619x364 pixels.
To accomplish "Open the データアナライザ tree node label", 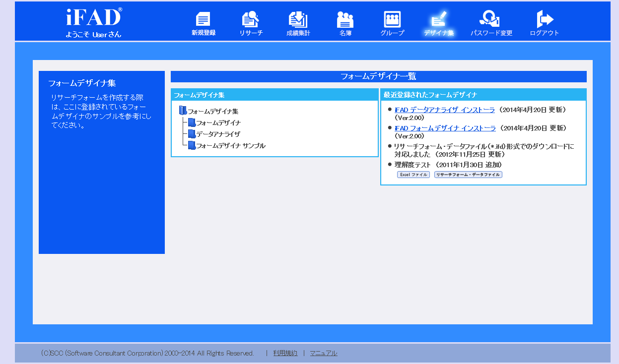I will (x=218, y=134).
